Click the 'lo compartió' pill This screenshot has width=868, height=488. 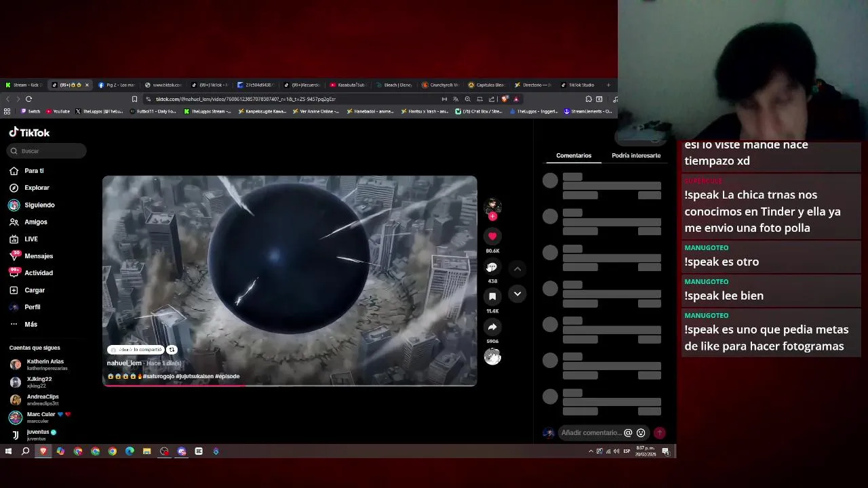tap(136, 350)
